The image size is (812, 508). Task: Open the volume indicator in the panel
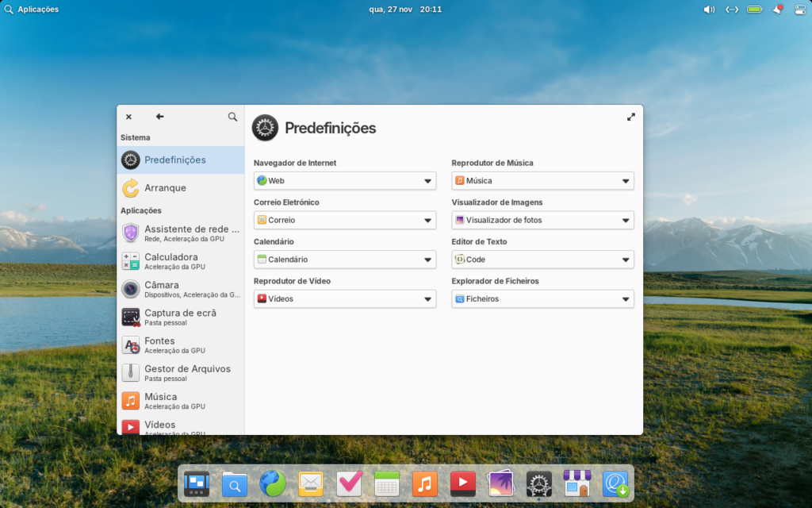click(x=709, y=10)
